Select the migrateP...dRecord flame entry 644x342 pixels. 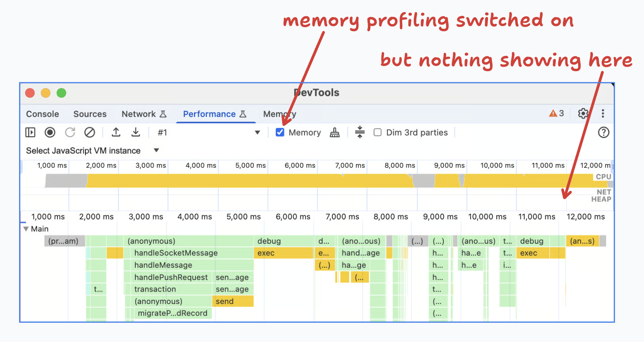(x=172, y=313)
